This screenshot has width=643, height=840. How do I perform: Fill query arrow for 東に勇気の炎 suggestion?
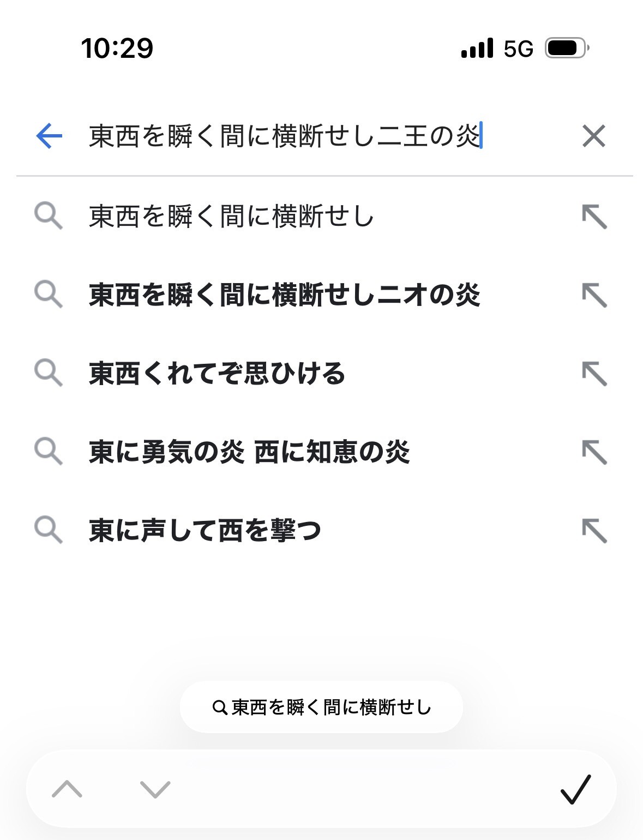(594, 452)
